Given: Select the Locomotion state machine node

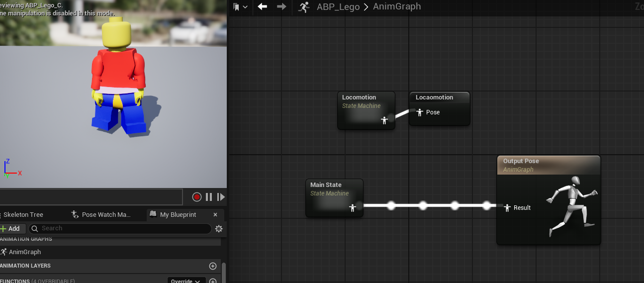Looking at the screenshot, I should pos(366,110).
